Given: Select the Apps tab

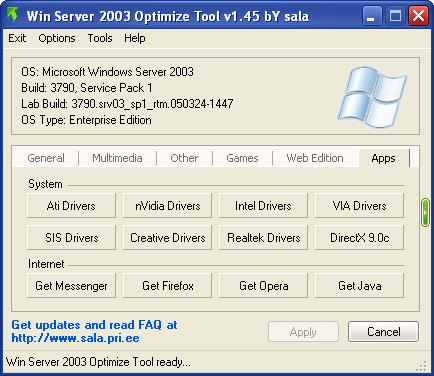Looking at the screenshot, I should (x=383, y=158).
